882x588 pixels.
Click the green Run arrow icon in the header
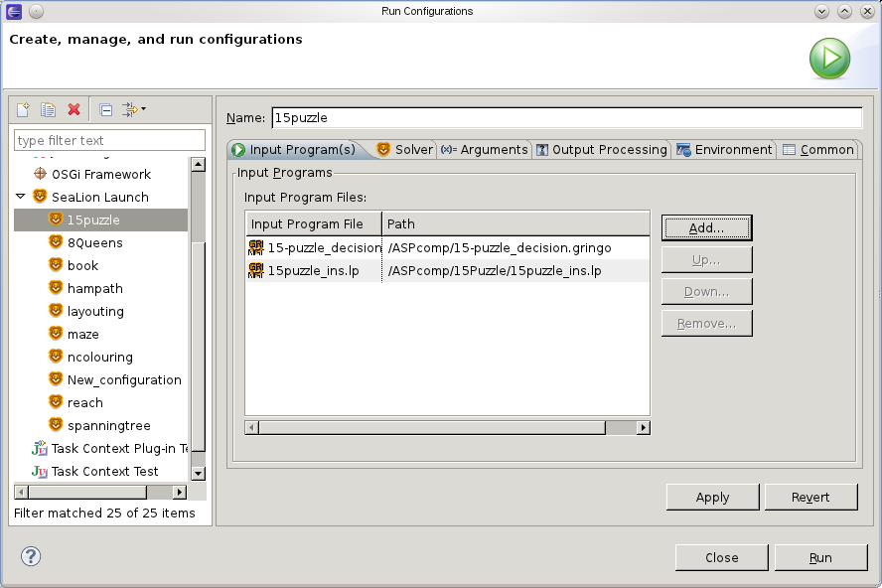[x=829, y=59]
